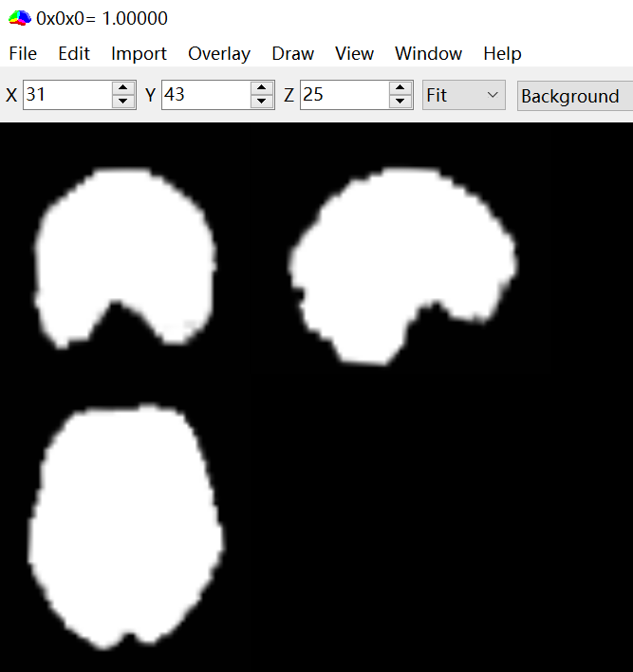This screenshot has height=672, width=633.
Task: Click the sagittal brain mask view
Action: click(x=402, y=266)
